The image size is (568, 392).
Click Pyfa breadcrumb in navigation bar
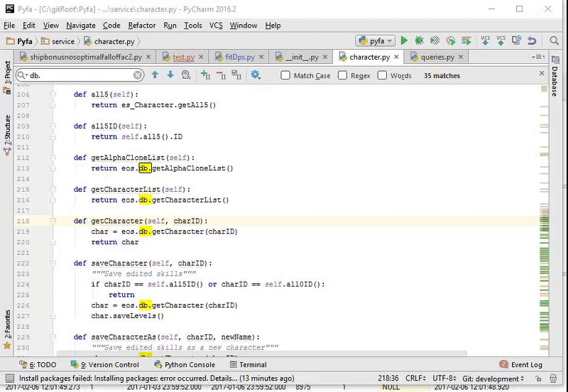tap(21, 41)
